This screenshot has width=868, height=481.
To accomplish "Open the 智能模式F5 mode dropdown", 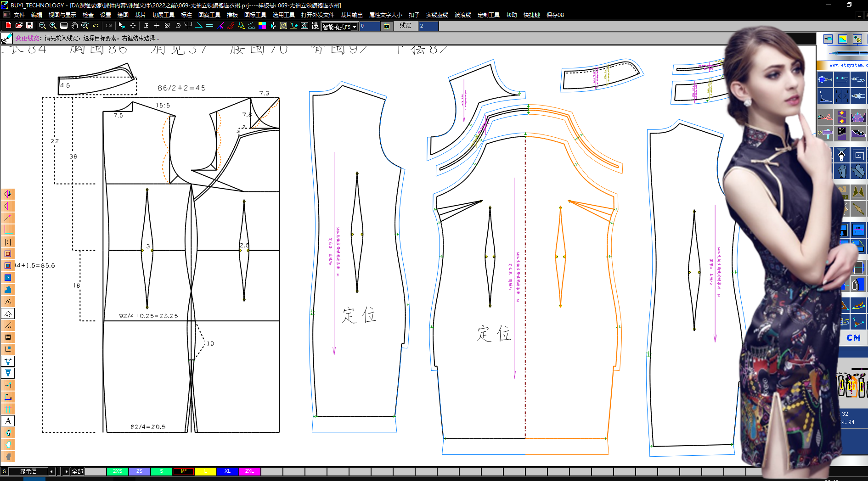I will 354,27.
